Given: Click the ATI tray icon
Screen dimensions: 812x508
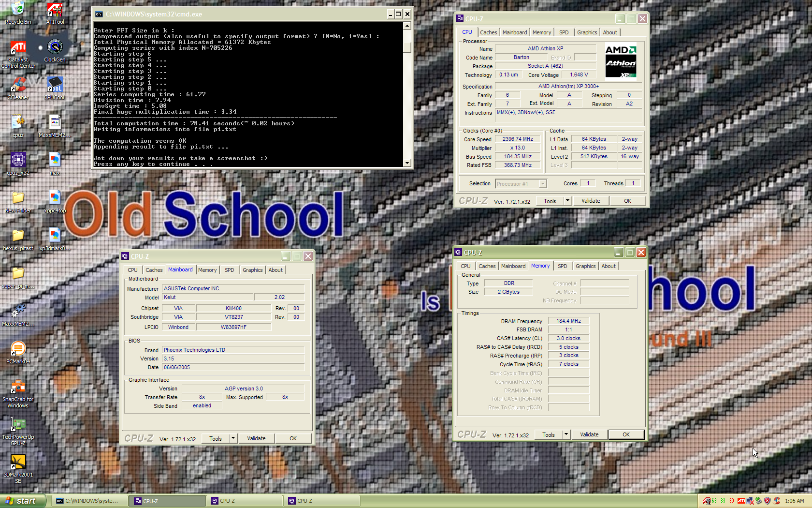Looking at the screenshot, I should click(741, 501).
